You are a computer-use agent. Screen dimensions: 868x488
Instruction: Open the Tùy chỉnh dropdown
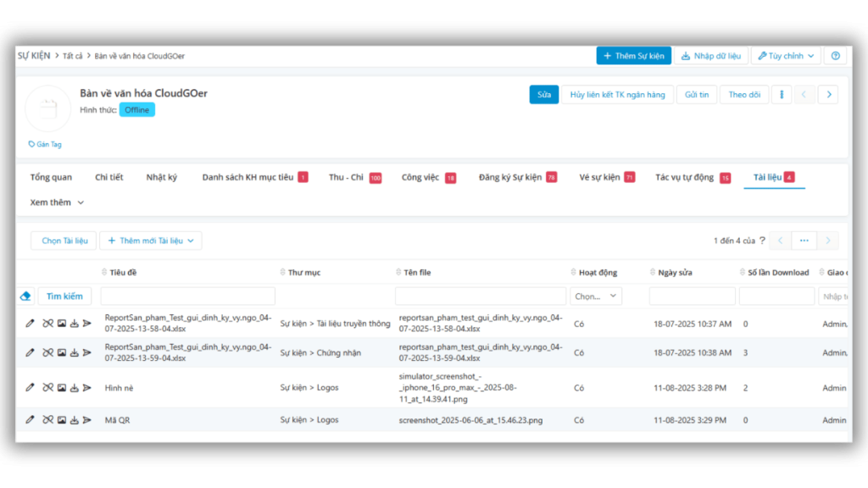pos(786,56)
